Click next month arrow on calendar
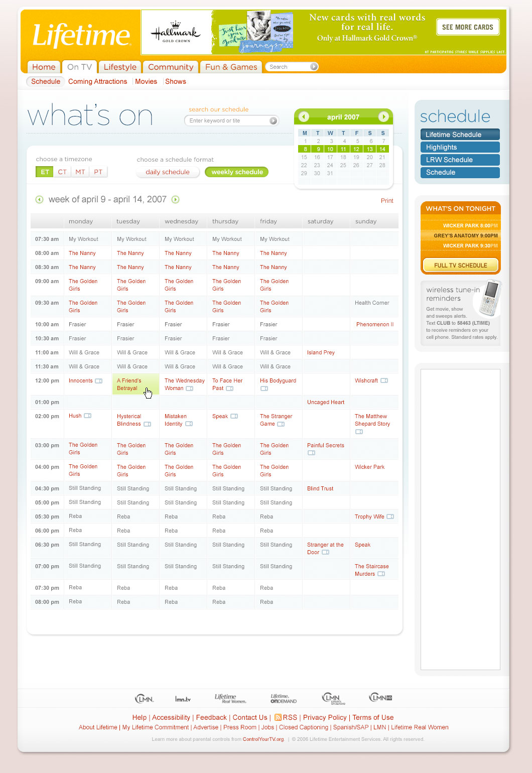 (x=383, y=117)
